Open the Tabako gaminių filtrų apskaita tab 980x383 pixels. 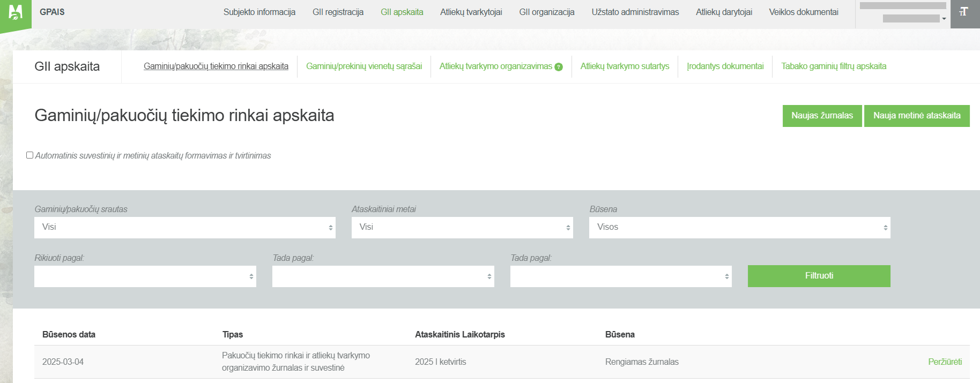(x=833, y=66)
